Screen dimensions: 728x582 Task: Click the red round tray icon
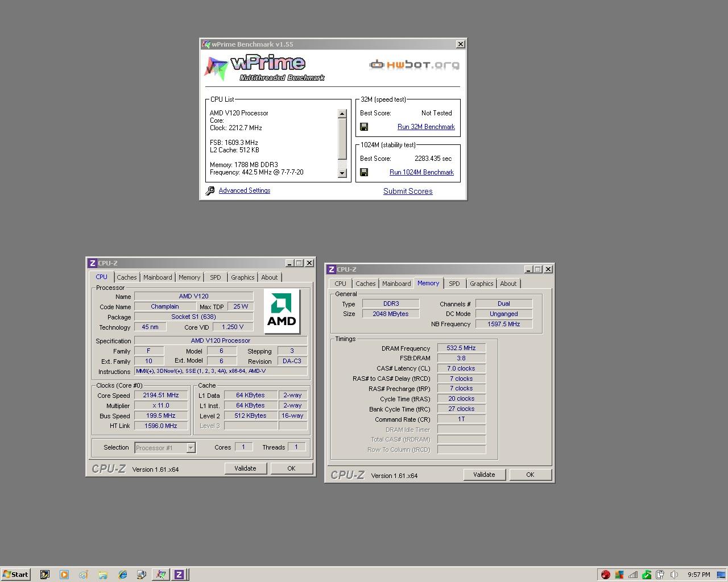pyautogui.click(x=606, y=575)
